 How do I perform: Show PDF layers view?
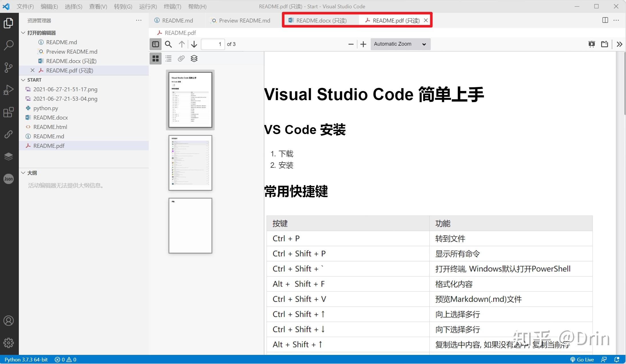[x=194, y=58]
